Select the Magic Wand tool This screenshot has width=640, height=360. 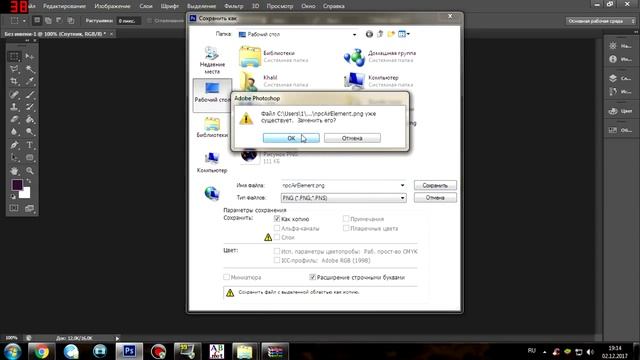[x=30, y=69]
